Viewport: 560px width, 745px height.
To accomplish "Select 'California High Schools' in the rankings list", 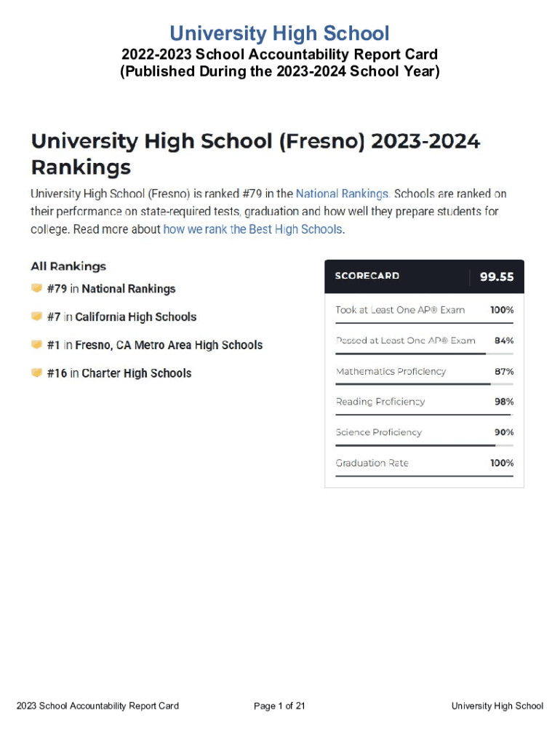I will point(136,317).
